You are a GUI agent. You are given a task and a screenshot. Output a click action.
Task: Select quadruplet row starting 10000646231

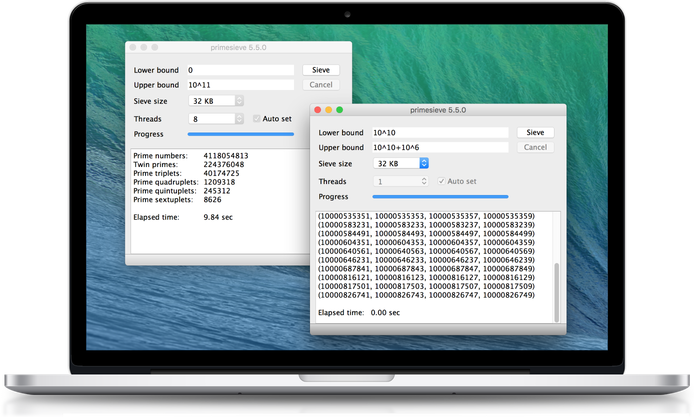click(427, 260)
